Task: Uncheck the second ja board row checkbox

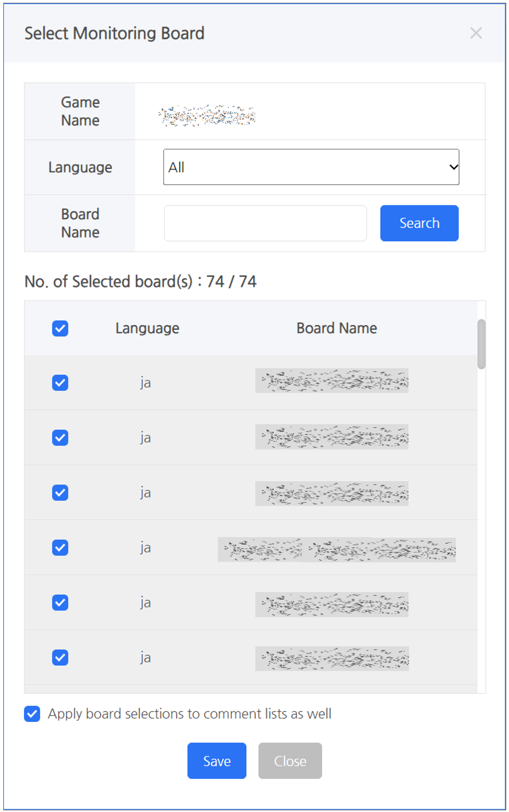Action: pyautogui.click(x=60, y=438)
